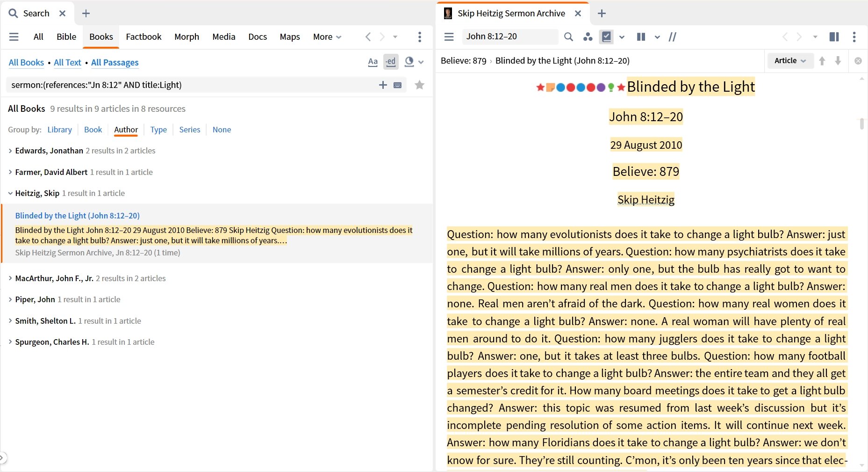Expand Smith, Shelton L. results

[10, 321]
